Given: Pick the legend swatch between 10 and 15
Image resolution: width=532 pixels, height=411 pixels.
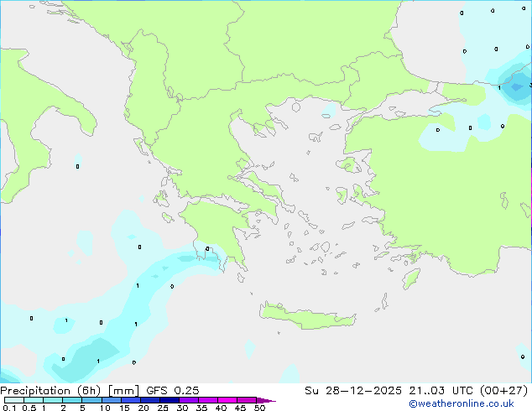Looking at the screenshot, I should (x=111, y=400).
